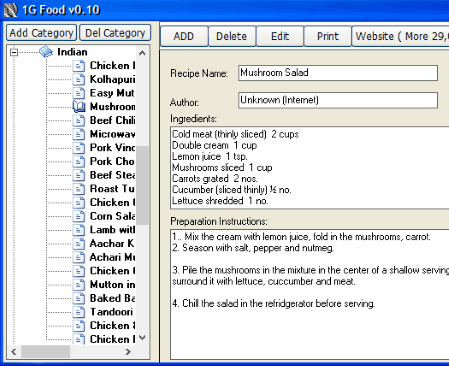This screenshot has height=366, width=449.
Task: Open the Easy Mut recipe
Action: [x=112, y=93]
